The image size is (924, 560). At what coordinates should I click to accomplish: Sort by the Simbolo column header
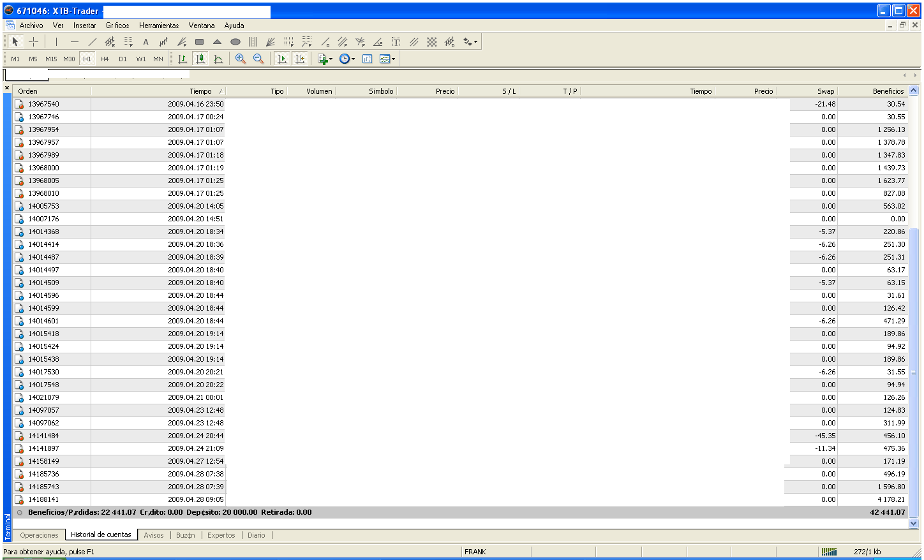(366, 91)
